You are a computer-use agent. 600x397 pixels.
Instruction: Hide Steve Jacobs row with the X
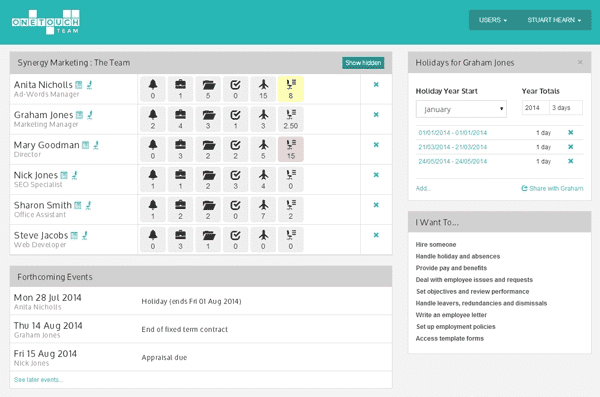tap(376, 235)
